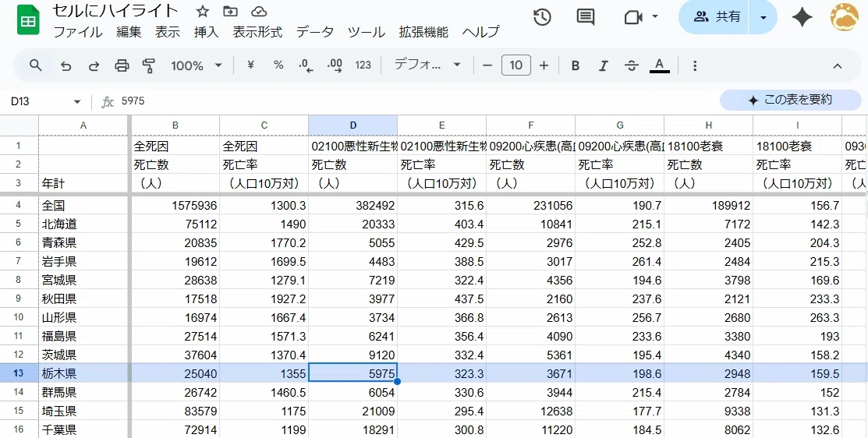The height and width of the screenshot is (438, 868).
Task: Select cell with value 21009
Action: pyautogui.click(x=353, y=411)
